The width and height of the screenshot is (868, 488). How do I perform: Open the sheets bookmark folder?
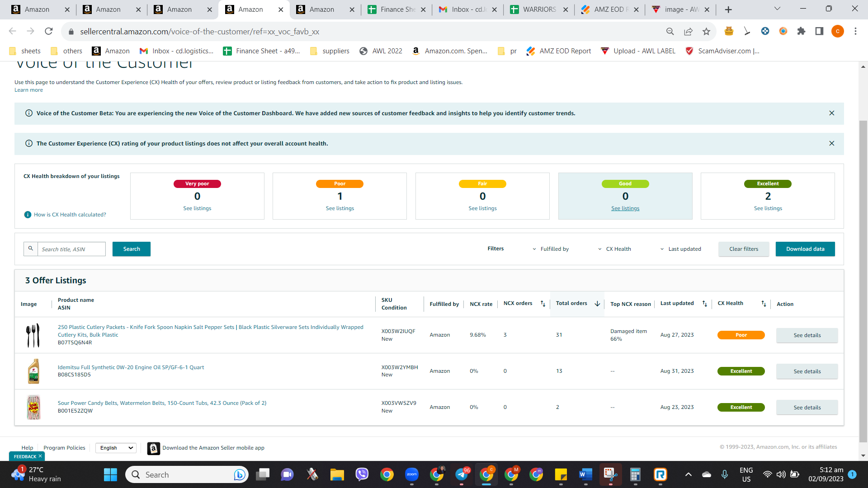pyautogui.click(x=25, y=51)
